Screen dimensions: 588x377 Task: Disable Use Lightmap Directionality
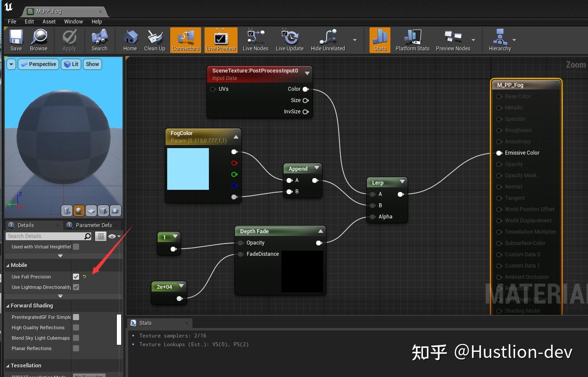[76, 287]
